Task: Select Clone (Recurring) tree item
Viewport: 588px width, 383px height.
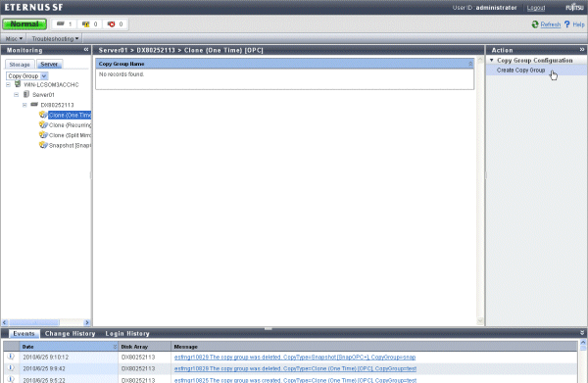Action: click(70, 125)
